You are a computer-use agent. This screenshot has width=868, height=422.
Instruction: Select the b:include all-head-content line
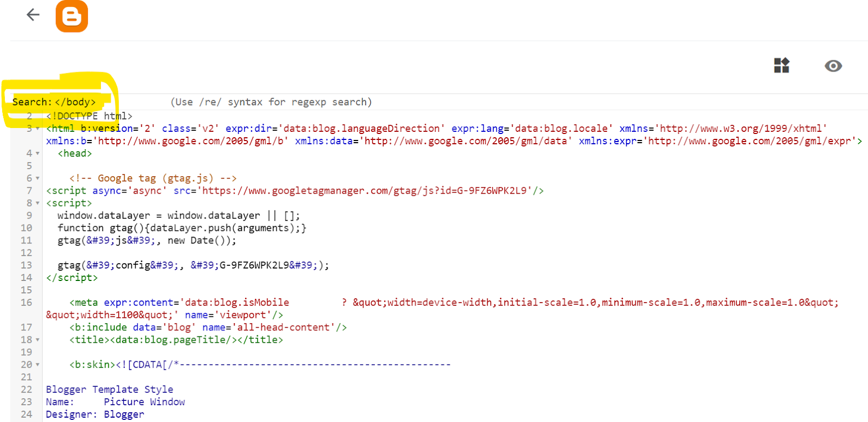(x=208, y=328)
